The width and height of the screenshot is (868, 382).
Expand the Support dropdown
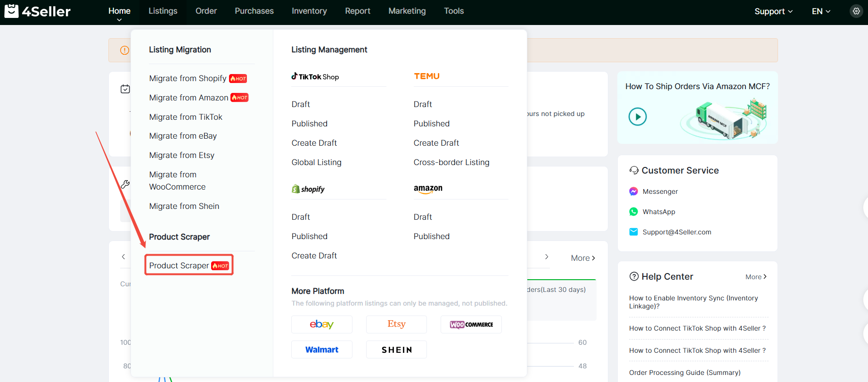[x=773, y=11]
